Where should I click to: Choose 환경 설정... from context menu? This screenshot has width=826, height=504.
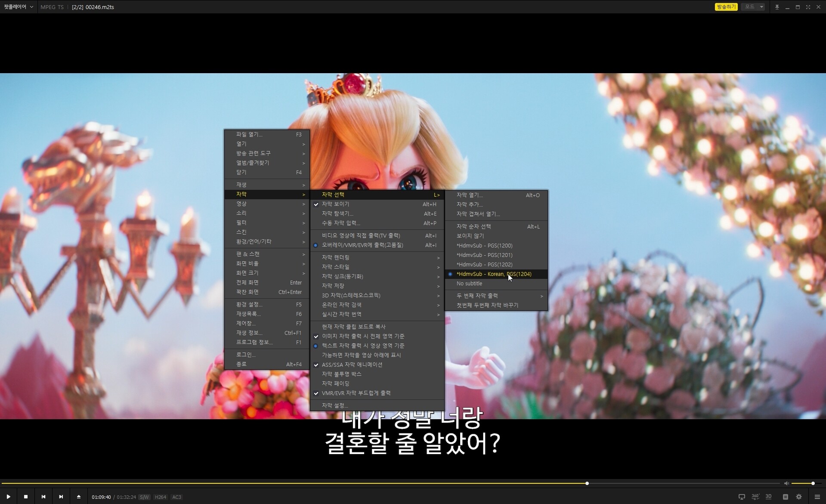(x=249, y=304)
